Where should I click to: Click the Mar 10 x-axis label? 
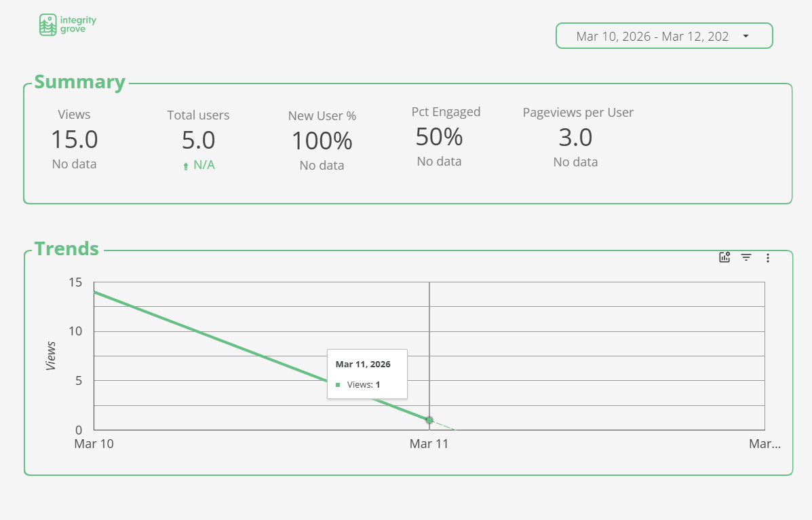pos(94,444)
